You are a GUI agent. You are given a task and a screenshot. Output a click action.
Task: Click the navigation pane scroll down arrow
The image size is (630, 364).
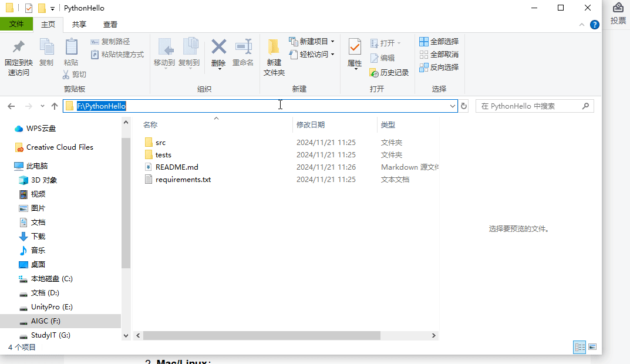(126, 335)
